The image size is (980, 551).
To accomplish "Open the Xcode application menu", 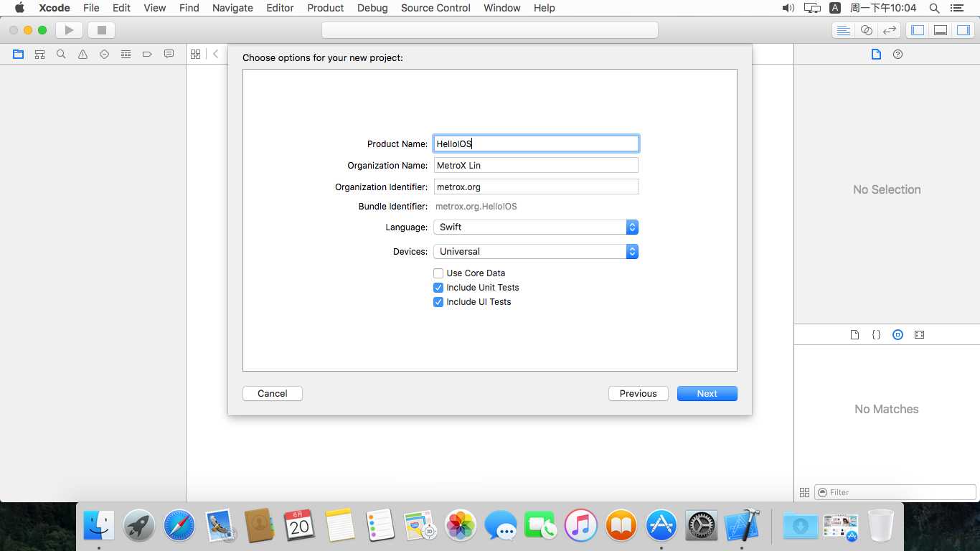I will click(55, 8).
